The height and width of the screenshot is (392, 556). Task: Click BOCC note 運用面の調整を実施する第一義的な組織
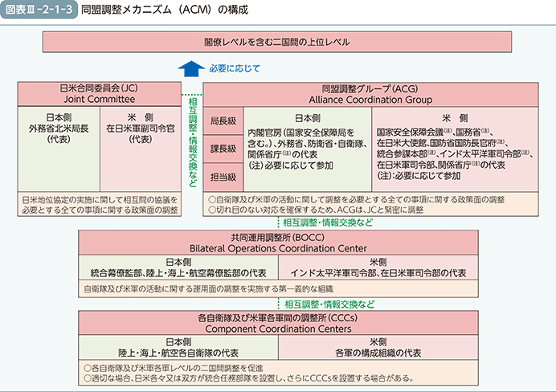click(278, 289)
